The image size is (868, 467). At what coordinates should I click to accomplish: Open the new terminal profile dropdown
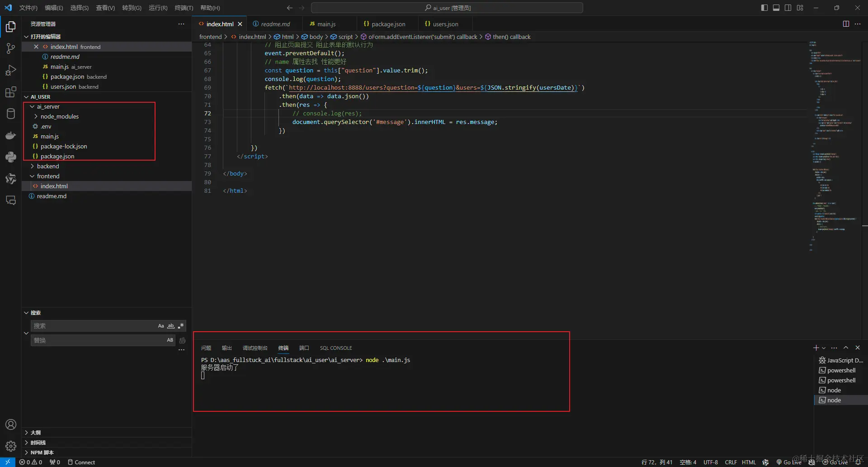[x=824, y=348]
